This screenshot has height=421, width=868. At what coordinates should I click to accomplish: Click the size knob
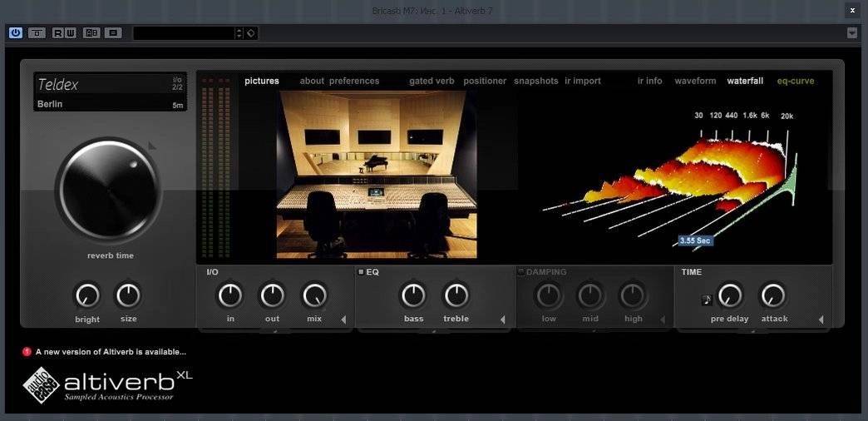128,296
